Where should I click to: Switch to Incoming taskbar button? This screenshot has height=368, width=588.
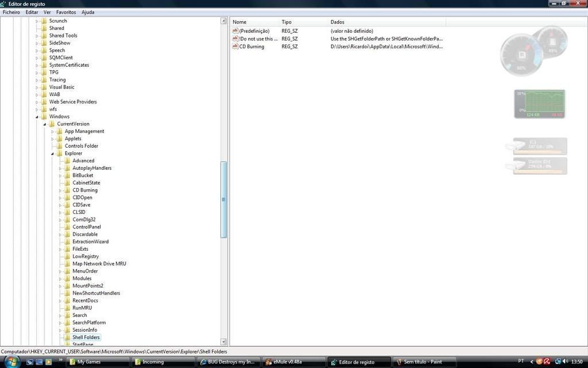point(163,362)
